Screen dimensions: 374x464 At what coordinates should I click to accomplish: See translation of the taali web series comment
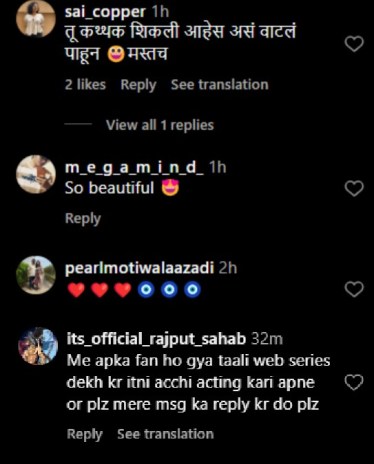point(165,434)
